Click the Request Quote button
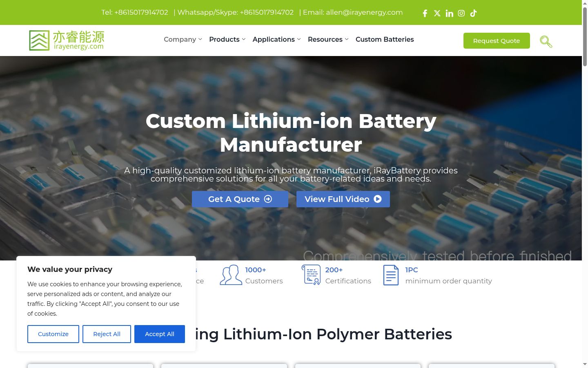The image size is (588, 368). 497,40
